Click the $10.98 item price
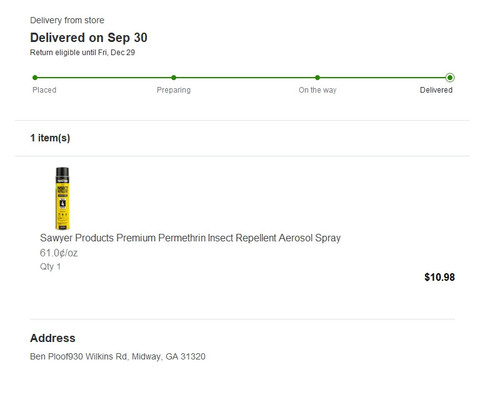 tap(439, 277)
